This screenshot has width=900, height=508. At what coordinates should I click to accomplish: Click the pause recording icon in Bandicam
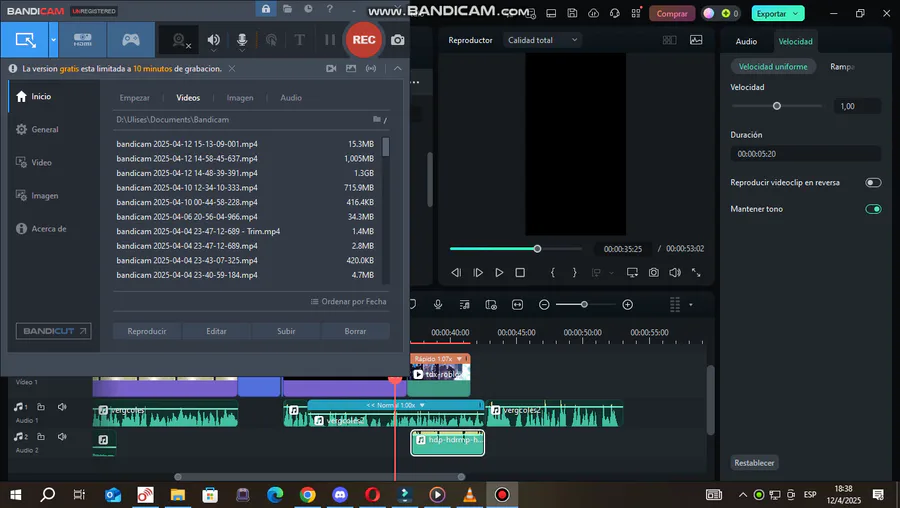[329, 40]
